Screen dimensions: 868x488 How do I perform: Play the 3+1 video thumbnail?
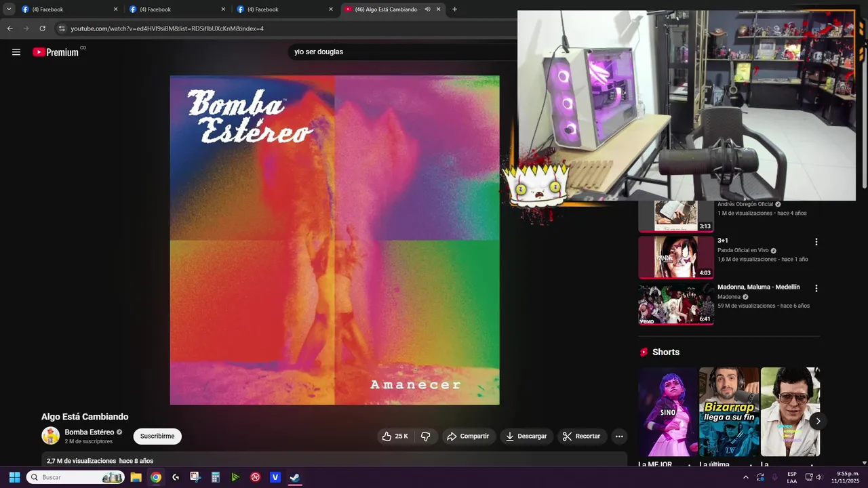pyautogui.click(x=676, y=258)
